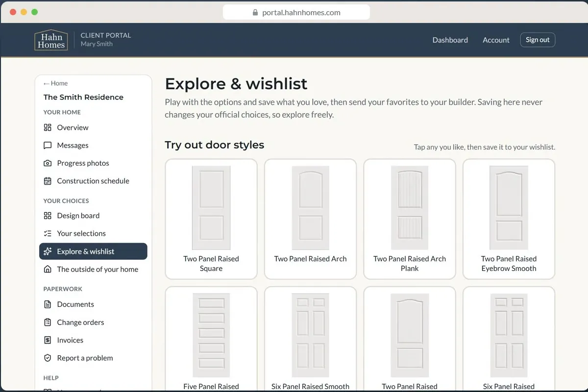588x392 pixels.
Task: Click the Explore & wishlist sparkle icon
Action: click(x=48, y=251)
